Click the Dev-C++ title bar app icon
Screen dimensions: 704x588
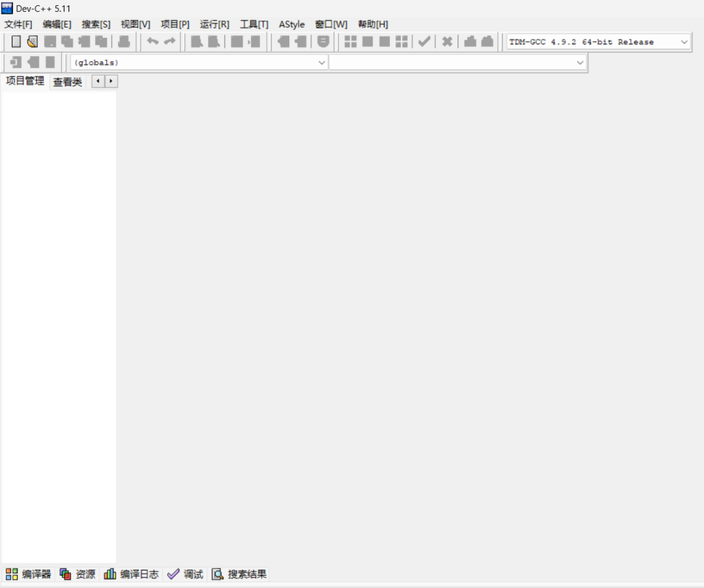coord(7,8)
